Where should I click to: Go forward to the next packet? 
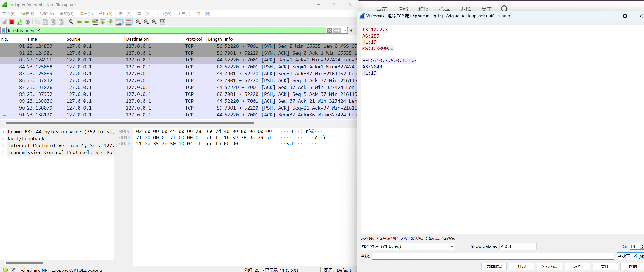87,22
